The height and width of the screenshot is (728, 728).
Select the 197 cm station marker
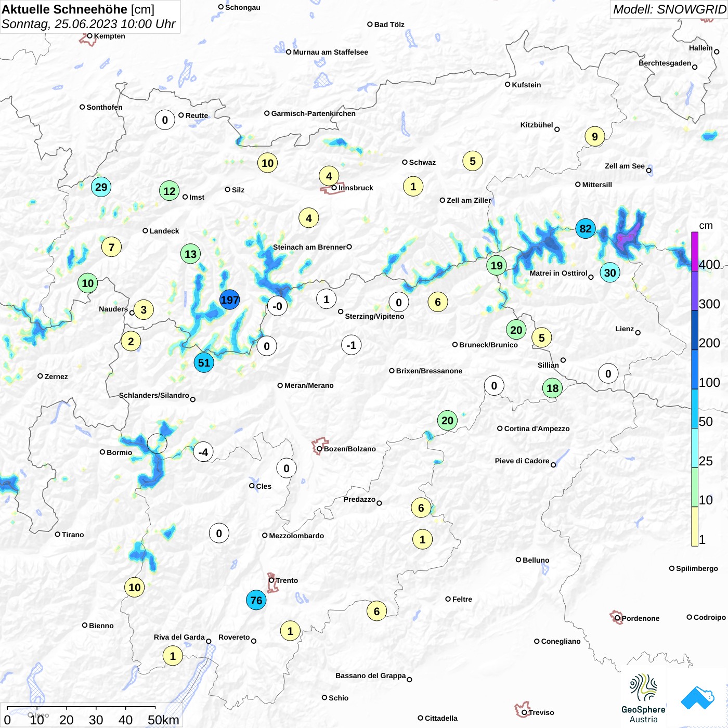[x=229, y=300]
